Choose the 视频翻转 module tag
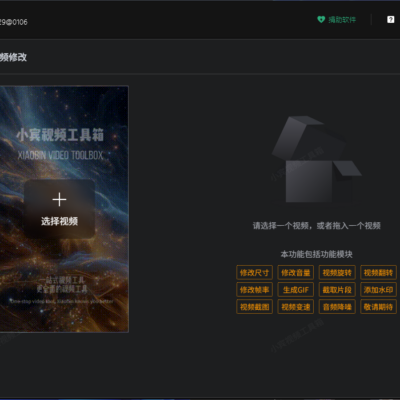Image resolution: width=400 pixels, height=400 pixels. (x=378, y=272)
